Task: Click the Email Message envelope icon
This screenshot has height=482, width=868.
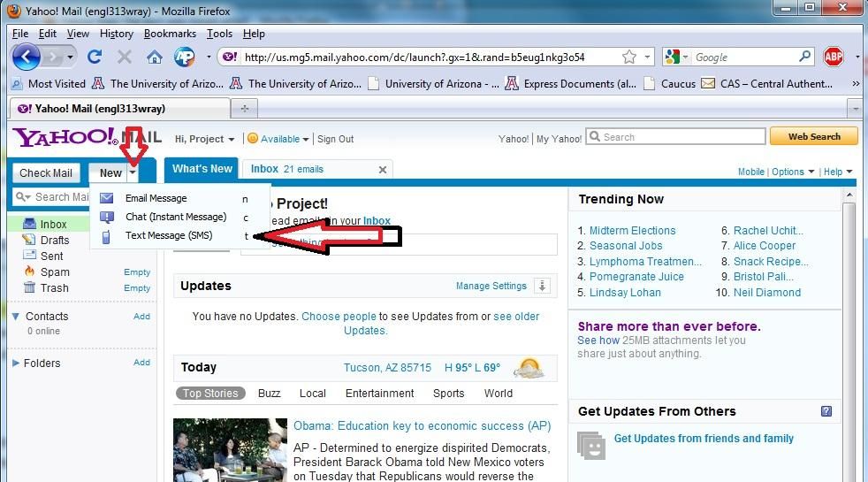Action: pos(106,198)
